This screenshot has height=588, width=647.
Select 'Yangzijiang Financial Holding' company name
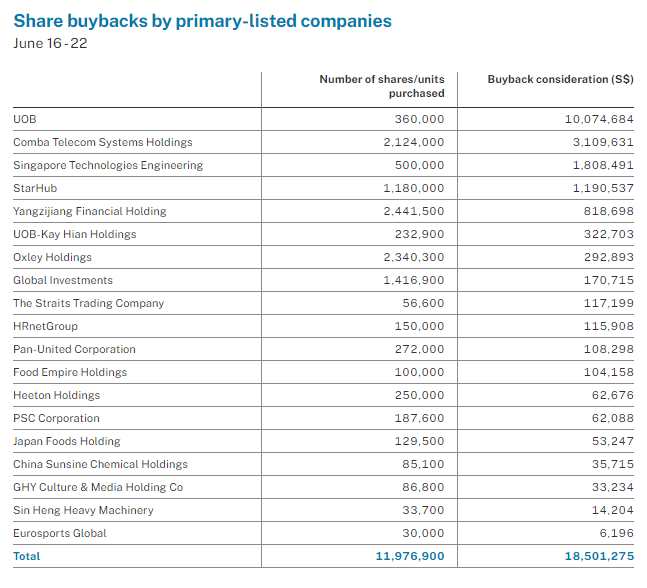(90, 211)
